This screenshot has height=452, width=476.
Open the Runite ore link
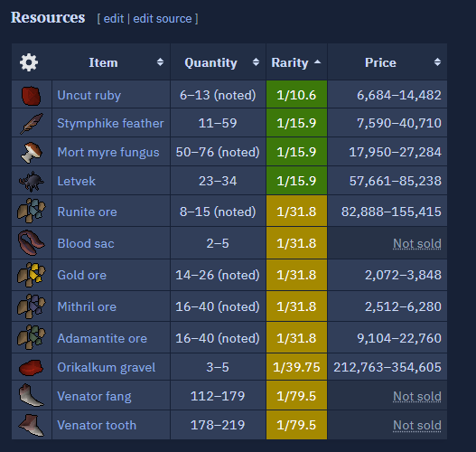pos(87,212)
